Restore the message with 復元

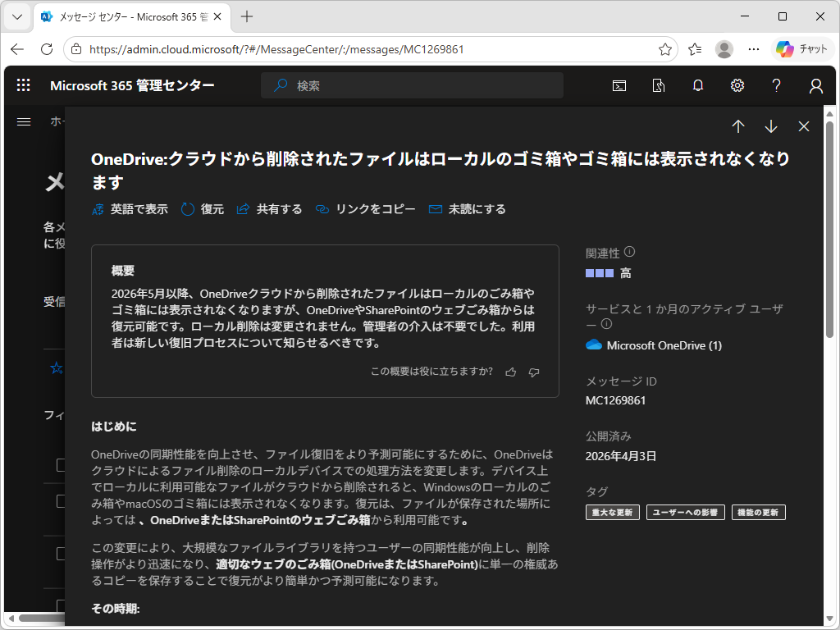coord(202,209)
